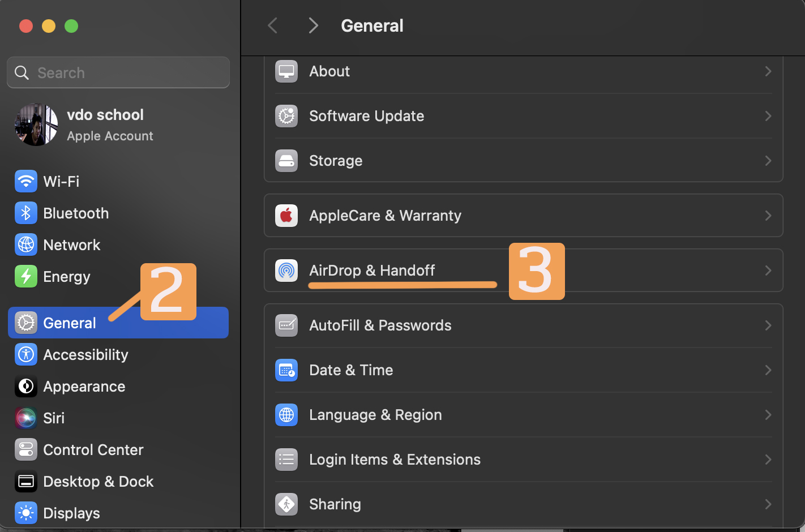Click the Network globe icon

click(26, 245)
